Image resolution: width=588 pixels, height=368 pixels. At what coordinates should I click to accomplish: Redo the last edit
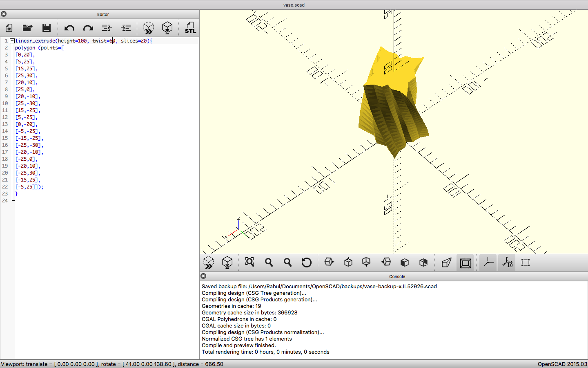pos(88,28)
